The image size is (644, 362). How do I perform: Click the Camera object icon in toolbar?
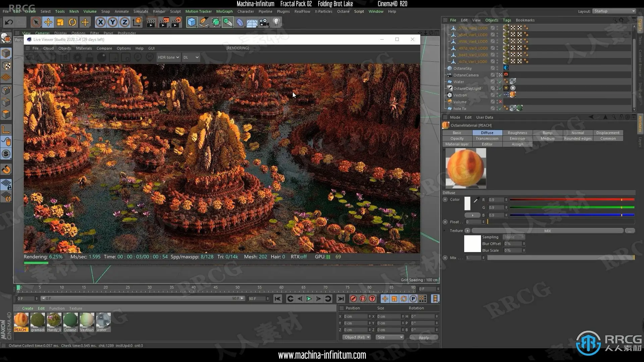pyautogui.click(x=264, y=22)
